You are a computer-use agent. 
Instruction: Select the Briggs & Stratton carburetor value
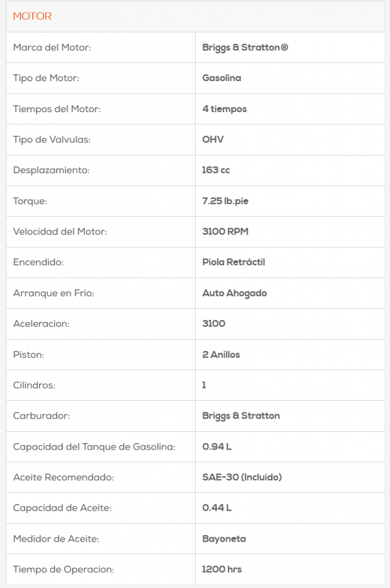coord(241,415)
